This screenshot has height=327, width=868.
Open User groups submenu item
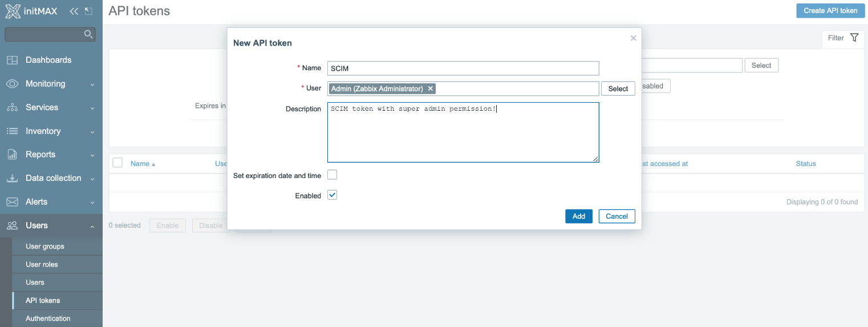tap(45, 247)
